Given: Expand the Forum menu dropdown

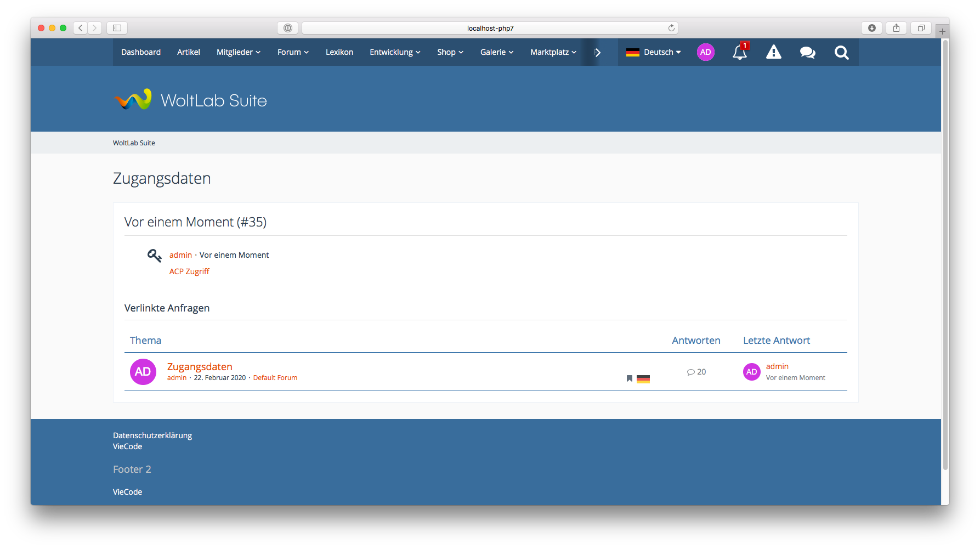Looking at the screenshot, I should pyautogui.click(x=293, y=52).
